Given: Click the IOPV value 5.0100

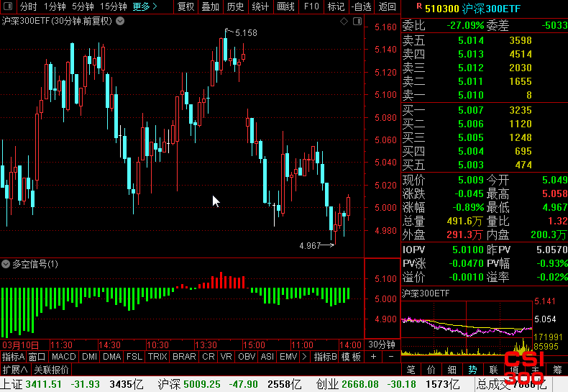Looking at the screenshot, I should 467,250.
